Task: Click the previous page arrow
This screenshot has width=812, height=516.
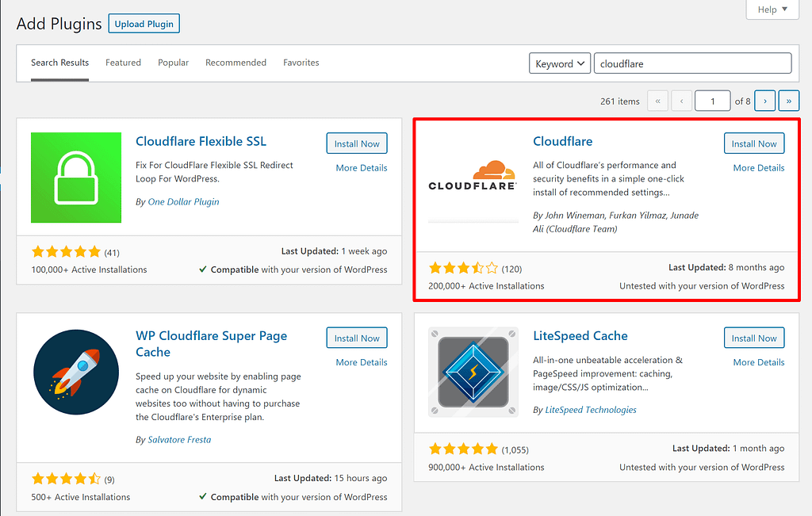Action: point(680,101)
